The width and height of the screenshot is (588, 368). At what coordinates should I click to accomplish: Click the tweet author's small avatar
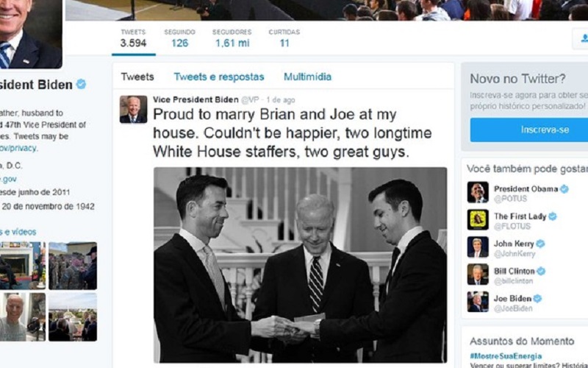[x=133, y=109]
